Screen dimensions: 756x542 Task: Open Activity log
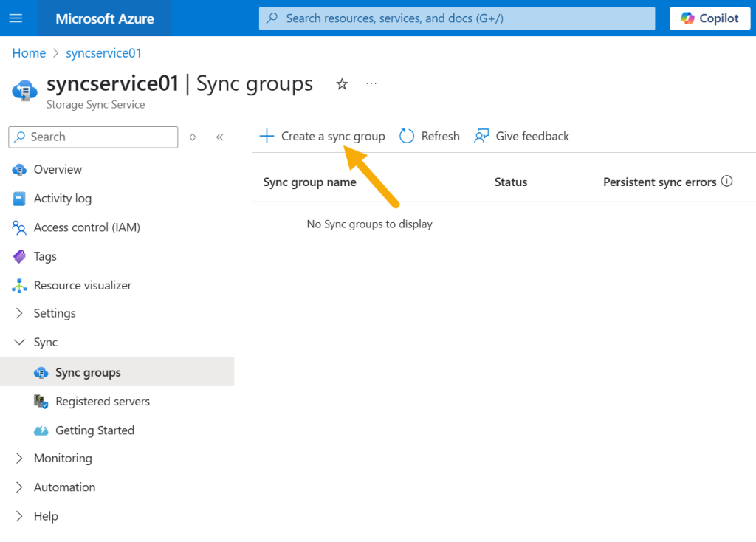pos(63,199)
